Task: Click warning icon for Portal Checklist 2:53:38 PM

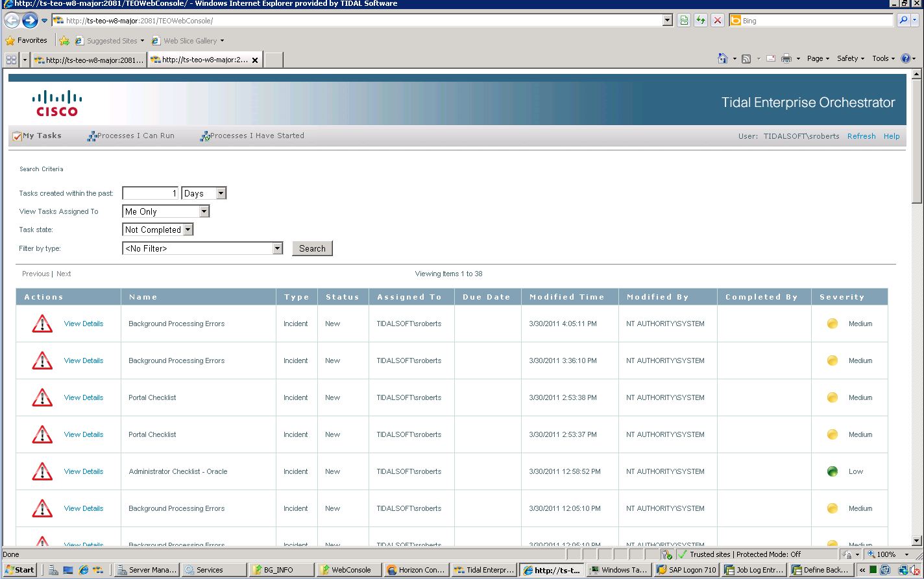Action: [42, 397]
